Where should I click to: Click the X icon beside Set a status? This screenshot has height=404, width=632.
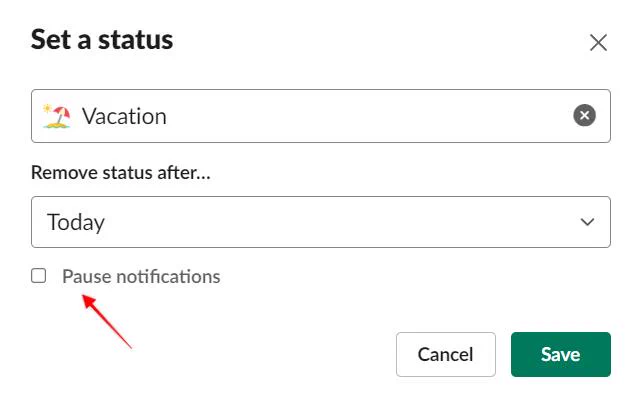pyautogui.click(x=598, y=42)
